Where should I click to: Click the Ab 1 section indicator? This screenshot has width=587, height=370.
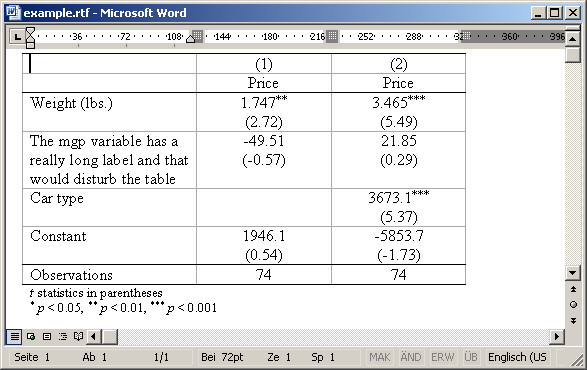[95, 357]
